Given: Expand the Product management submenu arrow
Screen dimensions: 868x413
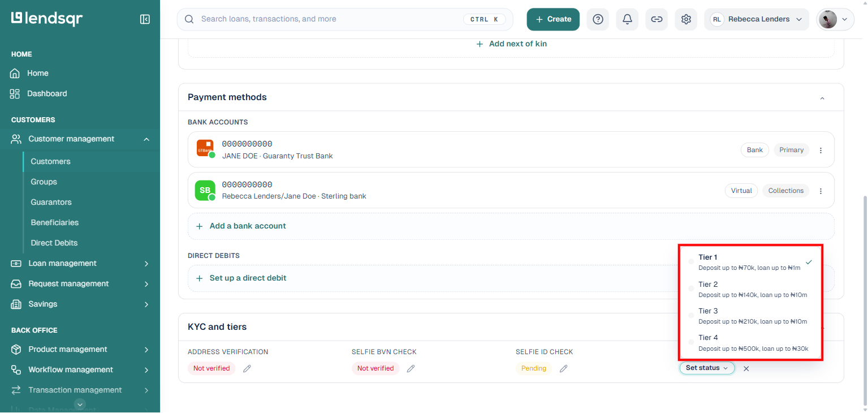Looking at the screenshot, I should pyautogui.click(x=146, y=350).
